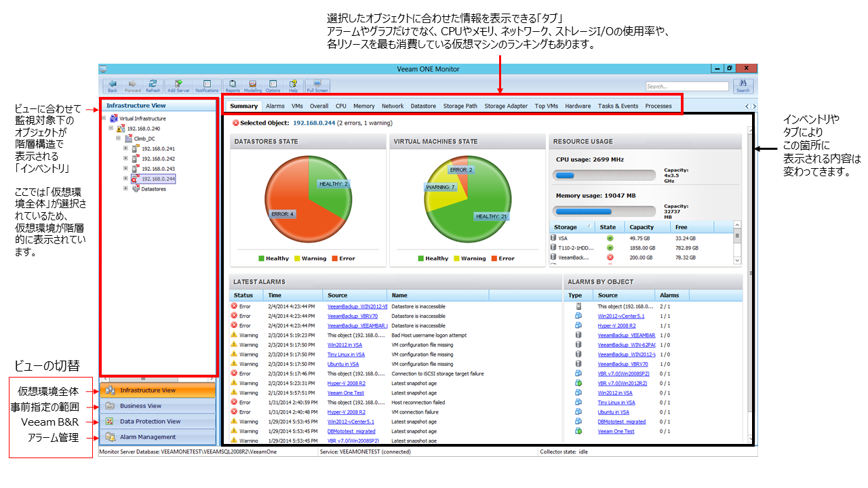Click the Forward toolbar icon
Screen dimensions: 868x488
[132, 85]
